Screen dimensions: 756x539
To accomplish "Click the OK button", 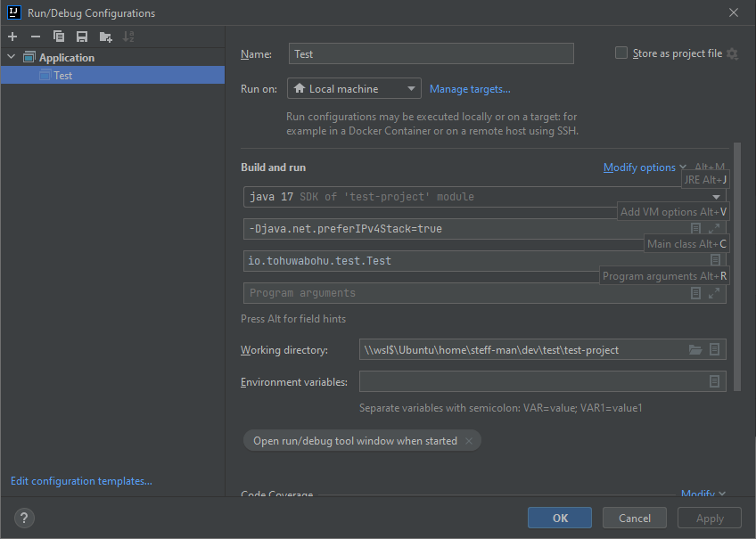I will 559,518.
